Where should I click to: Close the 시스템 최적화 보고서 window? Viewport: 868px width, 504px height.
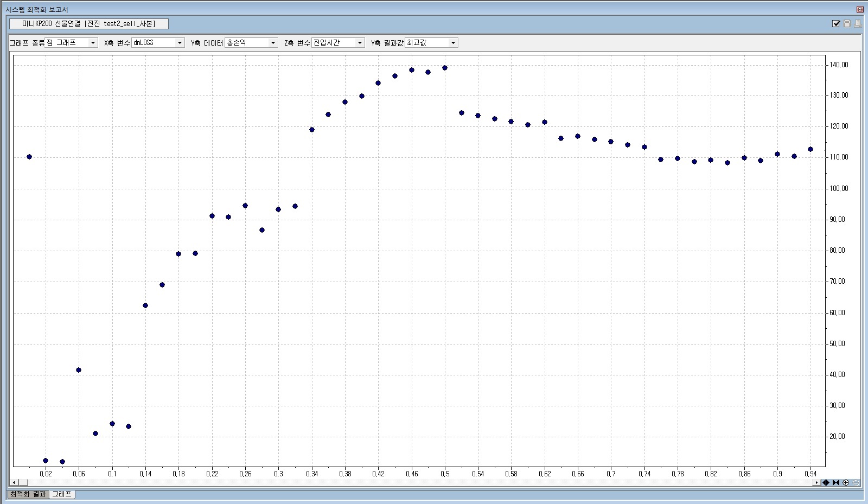(860, 9)
